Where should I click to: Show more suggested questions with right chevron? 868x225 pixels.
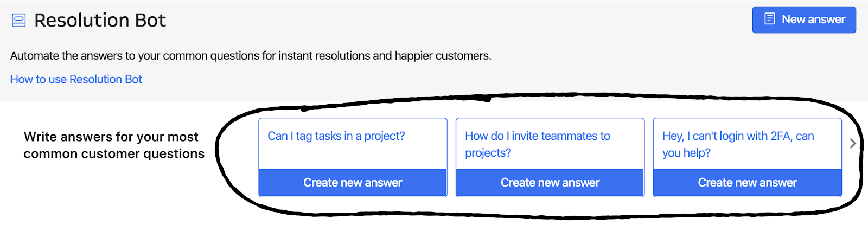(853, 143)
